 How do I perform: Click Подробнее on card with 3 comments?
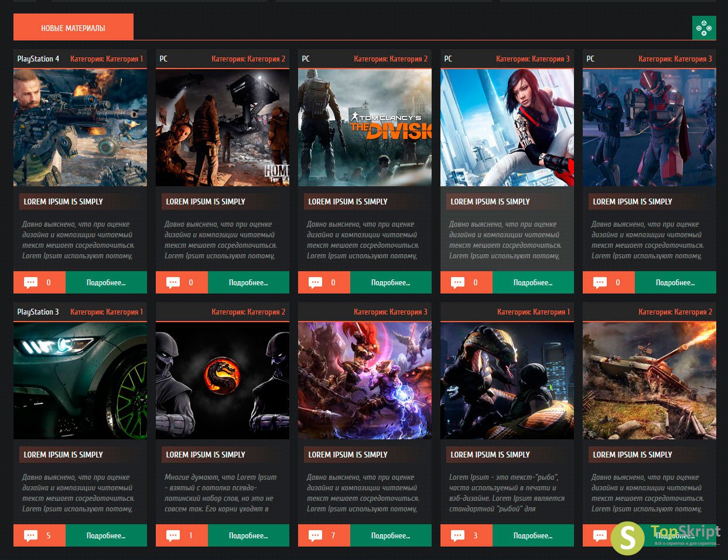pyautogui.click(x=533, y=535)
